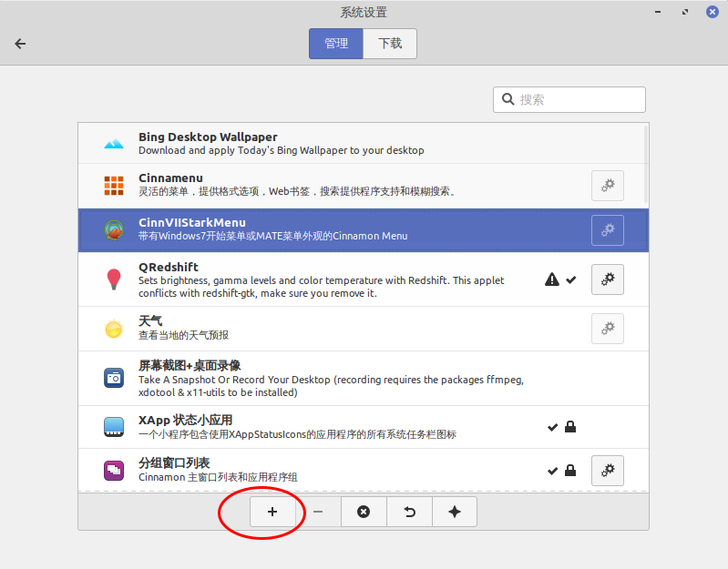Click the Cinnamenu grid icon
Viewport: 728px width, 569px height.
114,186
